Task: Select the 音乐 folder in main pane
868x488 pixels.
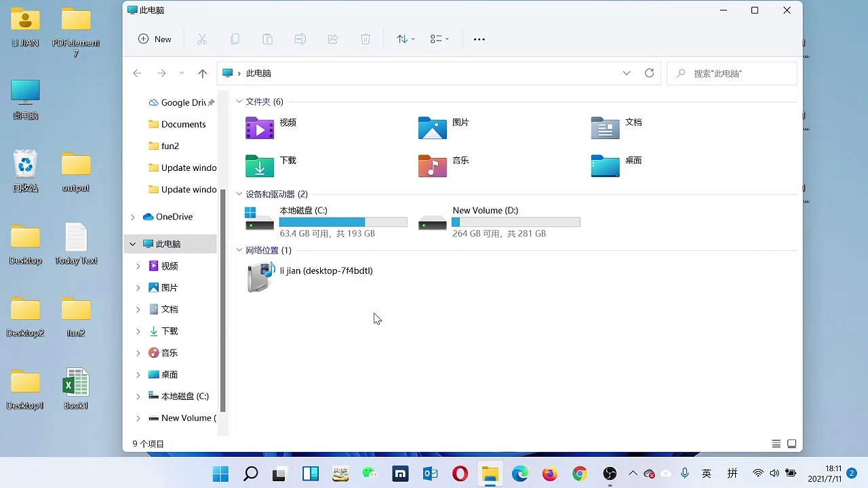Action: pyautogui.click(x=444, y=165)
